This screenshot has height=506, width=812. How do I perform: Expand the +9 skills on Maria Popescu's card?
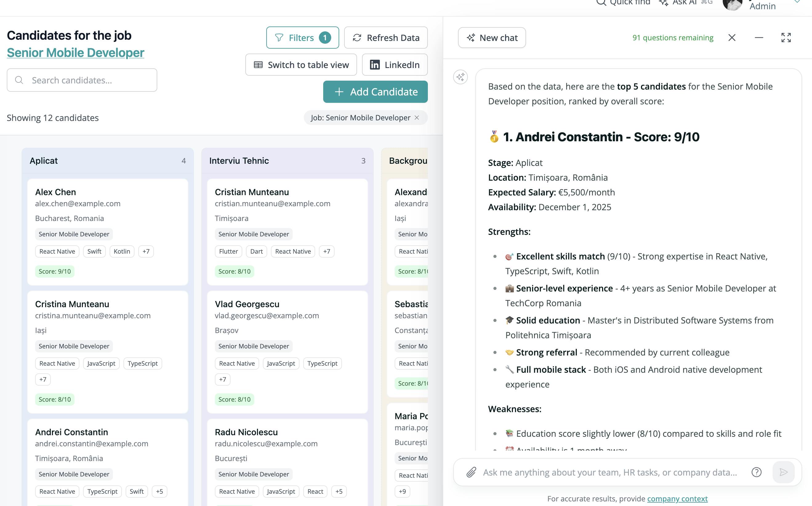tap(402, 491)
